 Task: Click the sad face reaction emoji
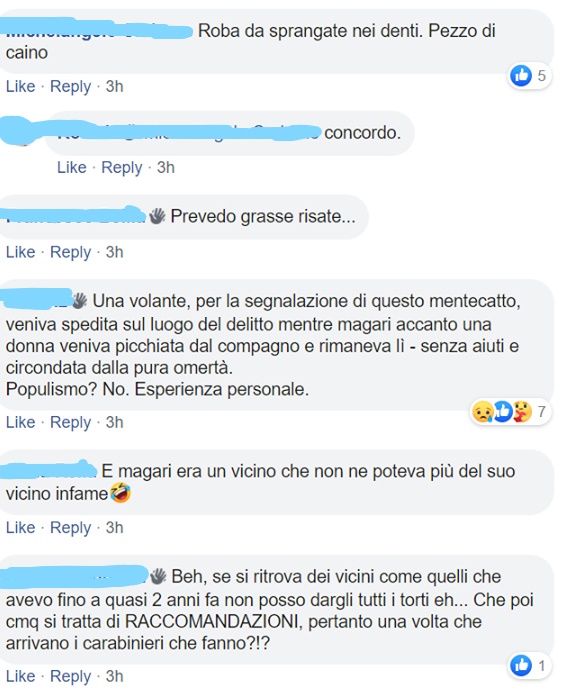(482, 412)
